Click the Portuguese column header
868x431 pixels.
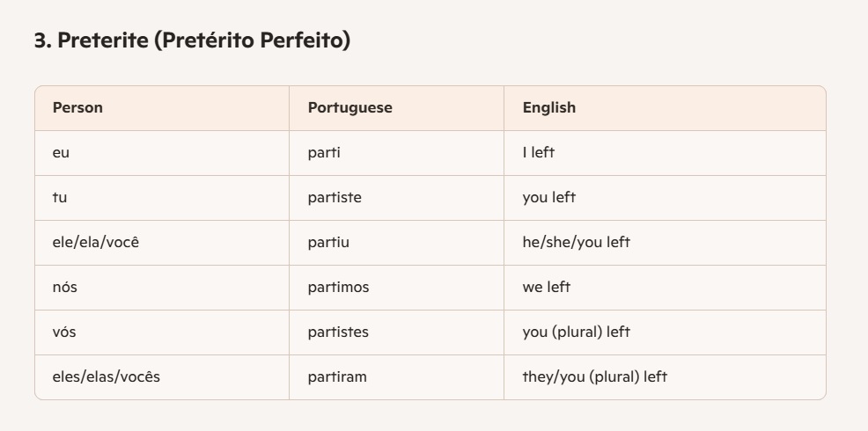pos(349,107)
